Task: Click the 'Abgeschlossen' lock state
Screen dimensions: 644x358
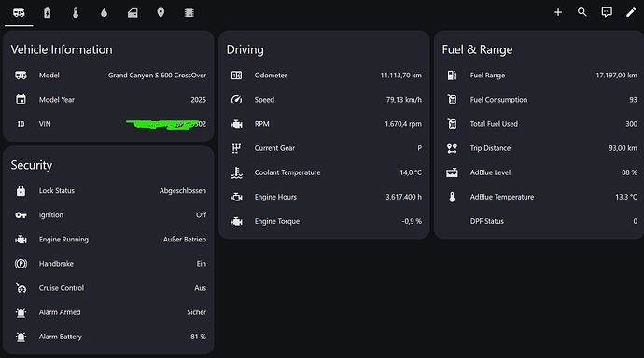Action: pos(183,191)
